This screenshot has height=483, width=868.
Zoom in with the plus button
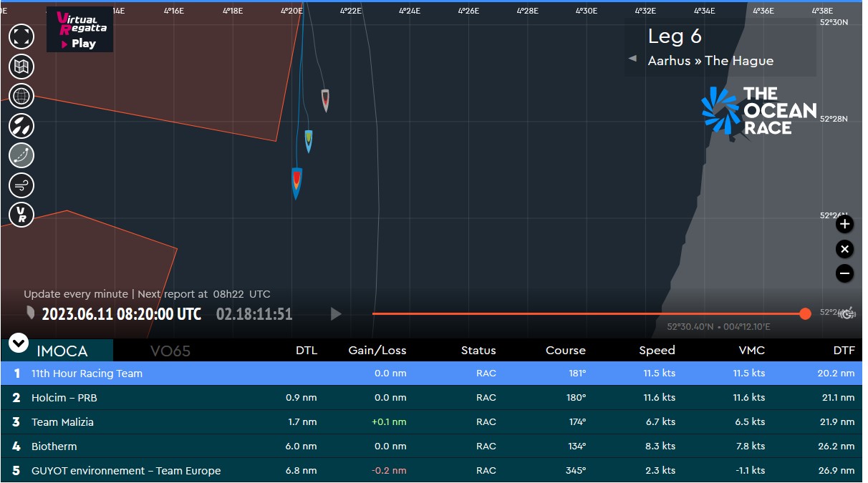tap(845, 225)
